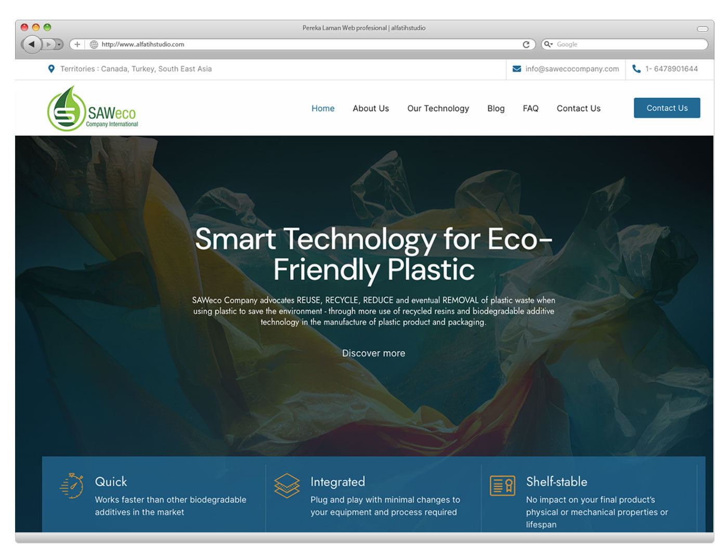Click the info@sawecocompany.com email link
This screenshot has height=560, width=728.
(x=572, y=69)
